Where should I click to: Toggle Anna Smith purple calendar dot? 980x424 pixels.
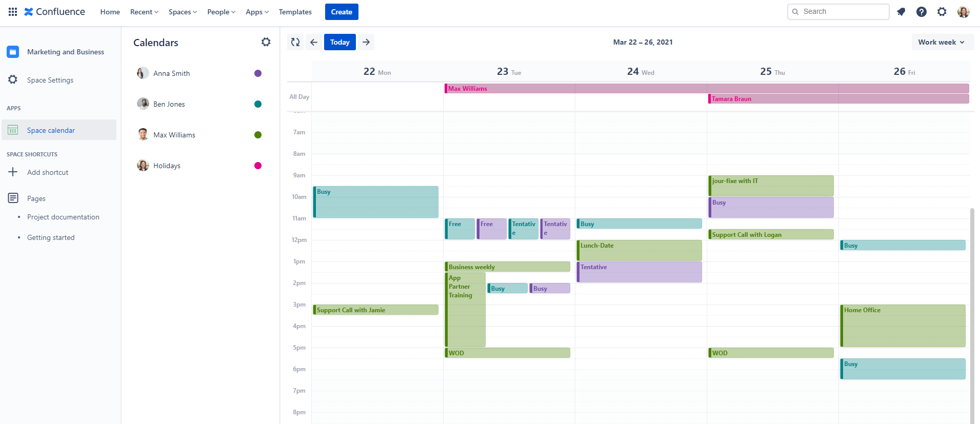click(258, 73)
